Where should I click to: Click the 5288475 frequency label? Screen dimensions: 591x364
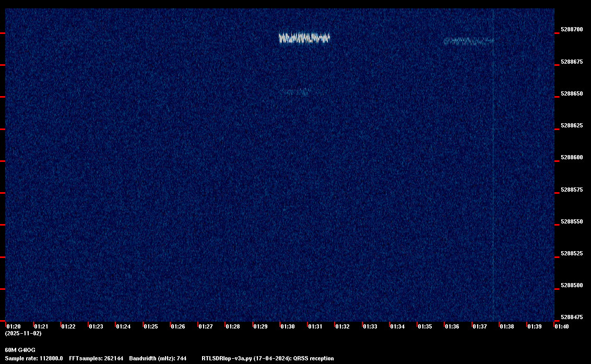coord(572,317)
